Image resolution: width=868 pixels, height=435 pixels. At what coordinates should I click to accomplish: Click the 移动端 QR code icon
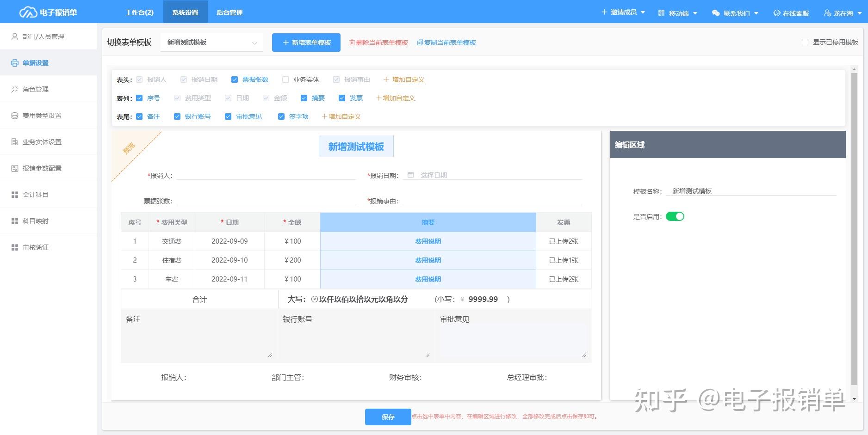[x=661, y=13]
